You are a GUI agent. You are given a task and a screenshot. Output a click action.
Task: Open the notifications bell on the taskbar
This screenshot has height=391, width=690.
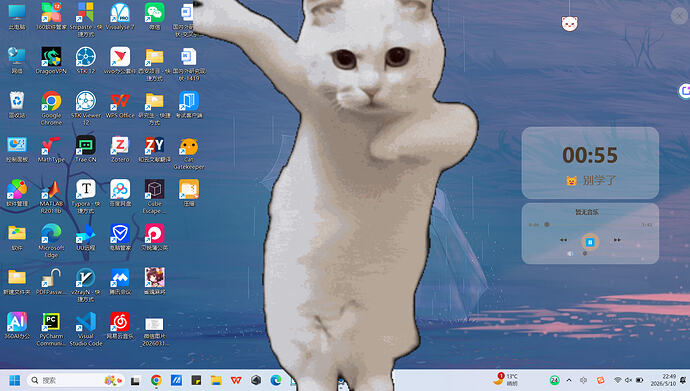tap(683, 380)
